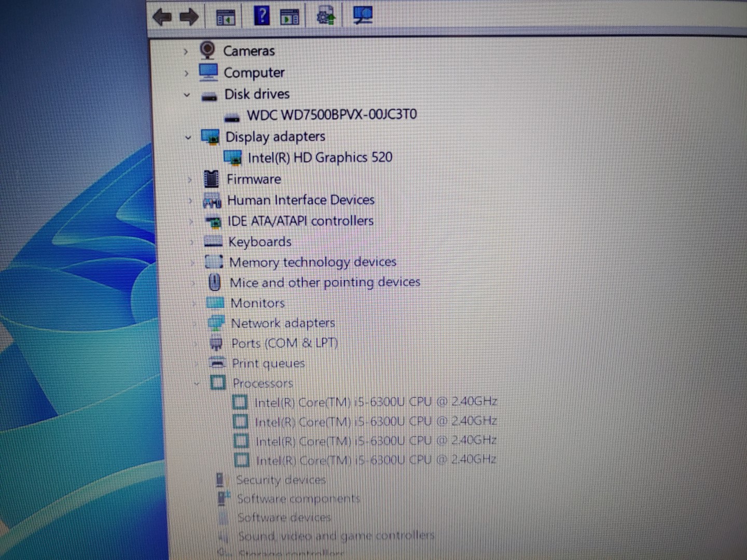Select Security devices tree label

click(281, 480)
